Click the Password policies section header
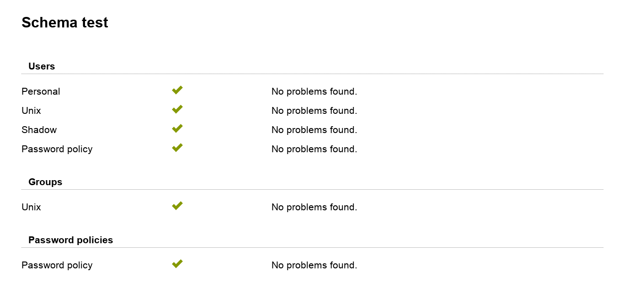The image size is (644, 299). [x=70, y=240]
